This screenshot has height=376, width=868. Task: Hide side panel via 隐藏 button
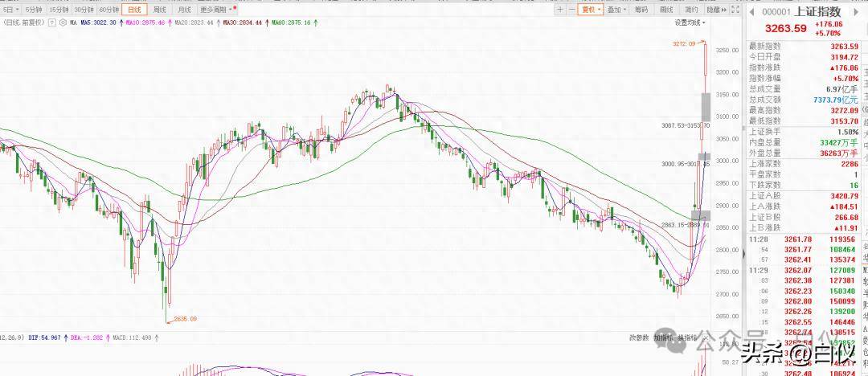(x=716, y=10)
